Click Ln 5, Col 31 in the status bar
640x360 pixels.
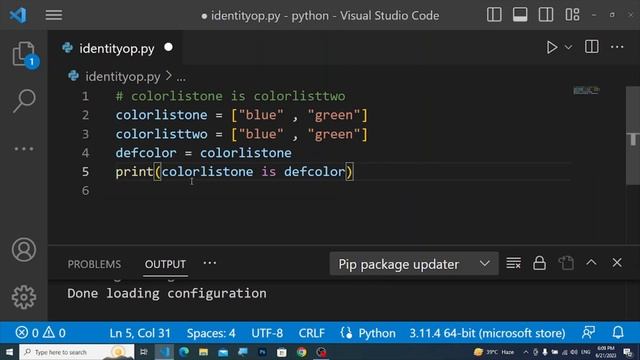coord(140,333)
